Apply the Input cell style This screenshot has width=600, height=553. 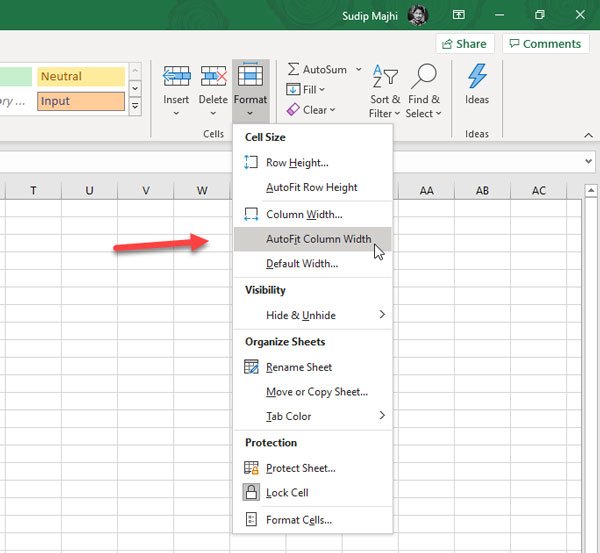tap(81, 101)
